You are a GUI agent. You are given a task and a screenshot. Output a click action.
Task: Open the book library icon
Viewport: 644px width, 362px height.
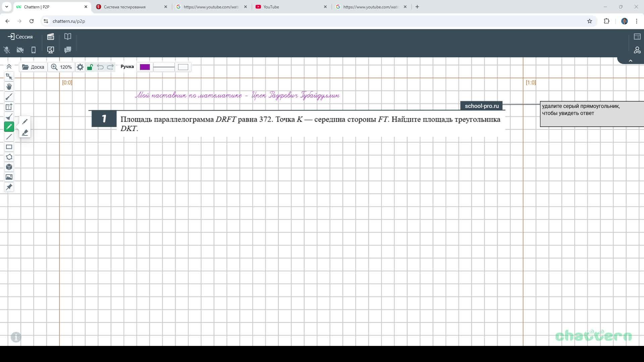(68, 37)
